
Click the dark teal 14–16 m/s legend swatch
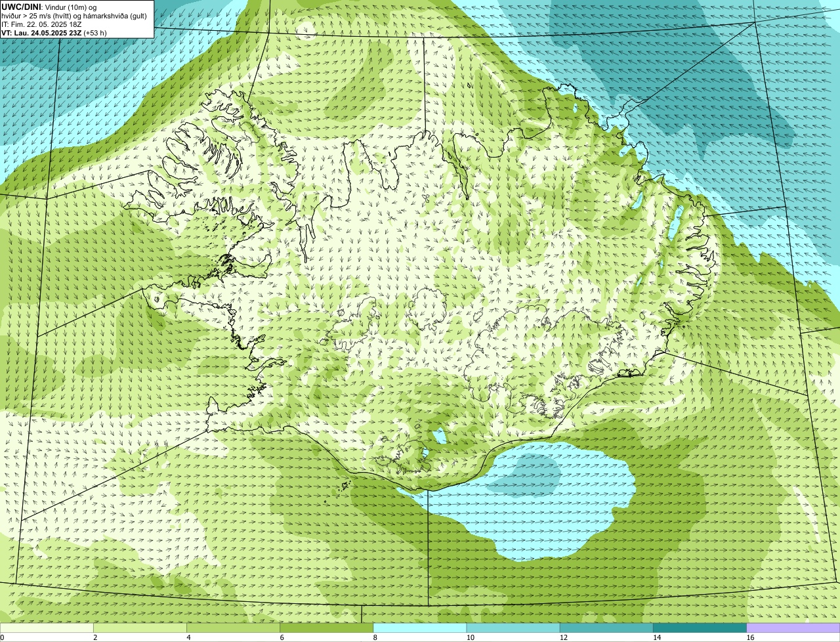[x=700, y=628]
